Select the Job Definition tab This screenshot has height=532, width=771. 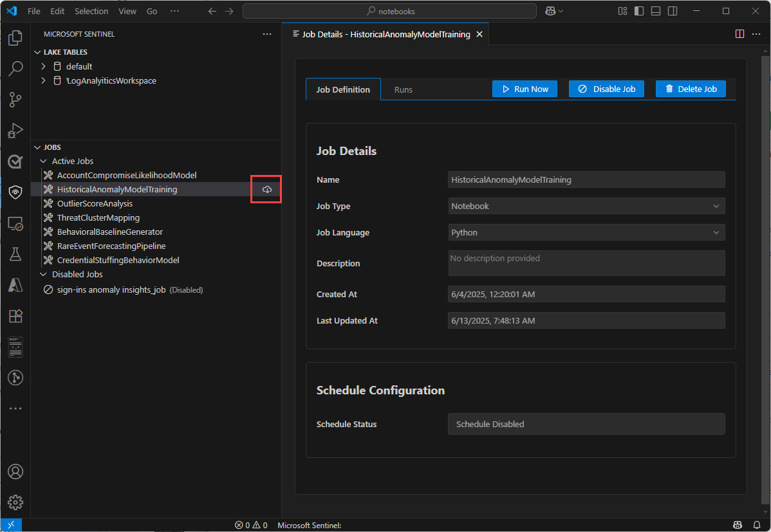[x=343, y=89]
